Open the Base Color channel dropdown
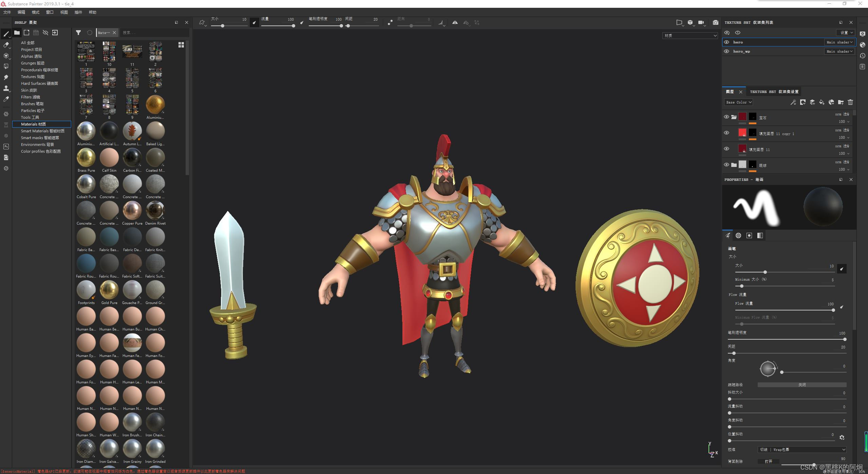The height and width of the screenshot is (474, 868). point(739,102)
